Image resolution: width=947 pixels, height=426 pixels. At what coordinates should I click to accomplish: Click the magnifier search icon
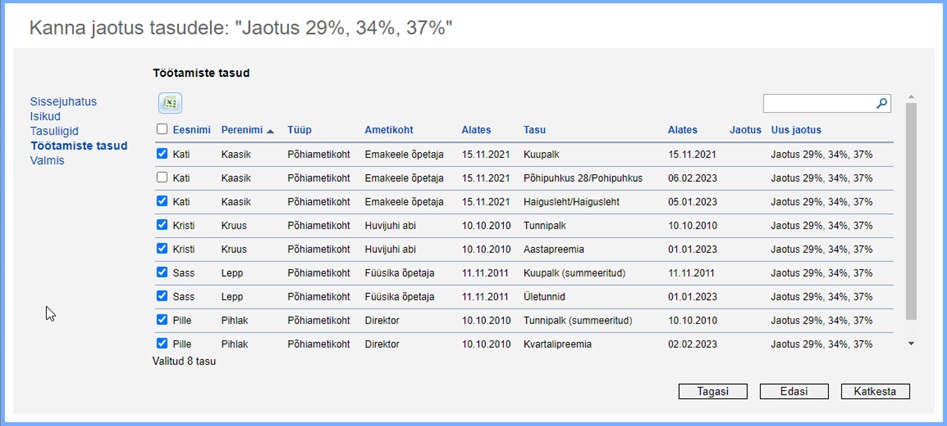[881, 103]
